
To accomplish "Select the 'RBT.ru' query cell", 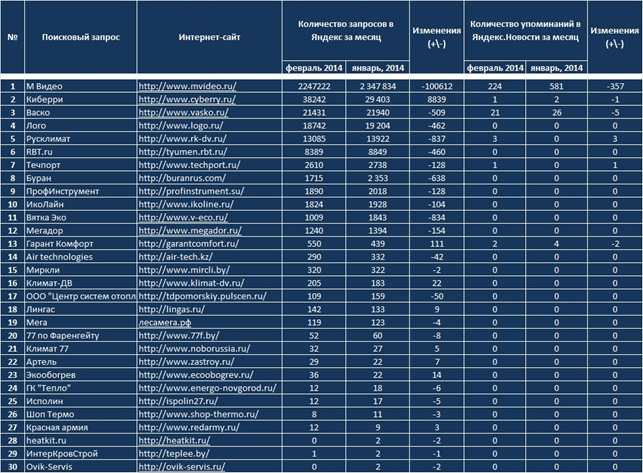I will click(80, 152).
